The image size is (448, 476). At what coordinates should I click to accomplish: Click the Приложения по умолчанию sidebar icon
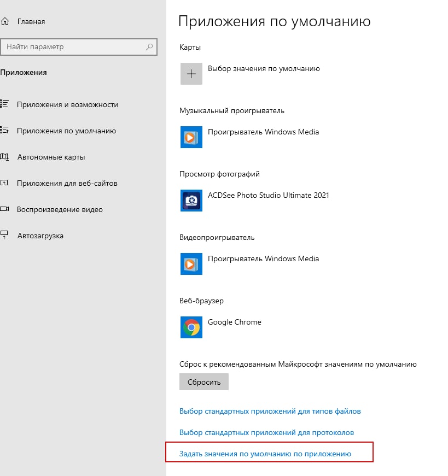4,130
